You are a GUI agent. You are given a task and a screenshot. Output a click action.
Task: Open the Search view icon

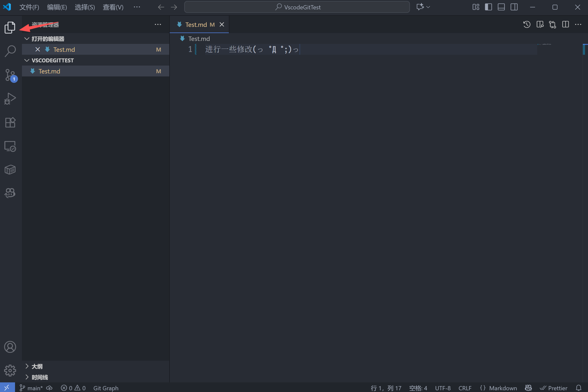pyautogui.click(x=10, y=51)
